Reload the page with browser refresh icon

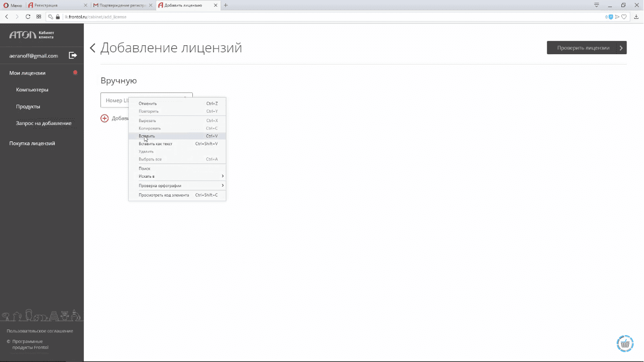tap(28, 16)
